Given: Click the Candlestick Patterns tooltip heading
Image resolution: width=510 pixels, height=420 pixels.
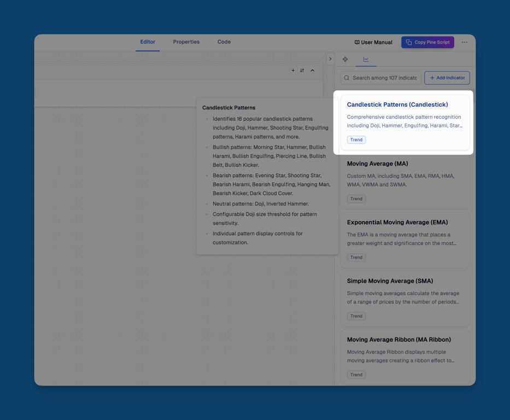Looking at the screenshot, I should (228, 108).
